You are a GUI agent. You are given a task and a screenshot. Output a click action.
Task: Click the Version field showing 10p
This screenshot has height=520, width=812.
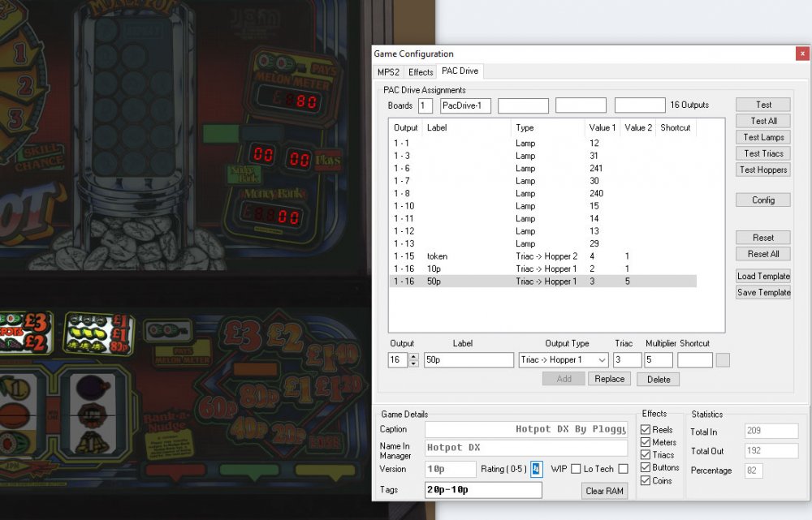450,469
